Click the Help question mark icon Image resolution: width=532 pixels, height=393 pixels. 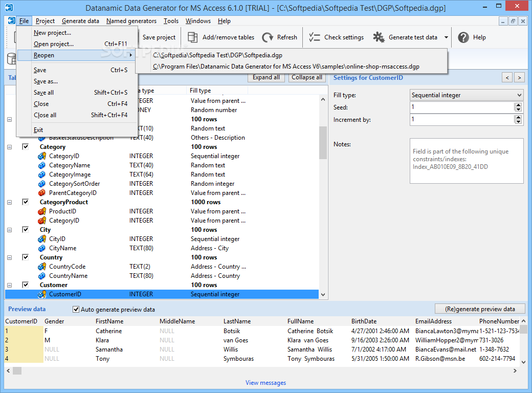[463, 37]
